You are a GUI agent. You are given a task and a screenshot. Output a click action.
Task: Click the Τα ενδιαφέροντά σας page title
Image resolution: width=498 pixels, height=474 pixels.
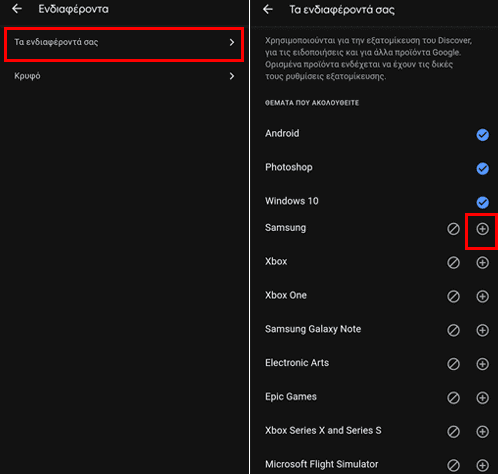click(342, 10)
